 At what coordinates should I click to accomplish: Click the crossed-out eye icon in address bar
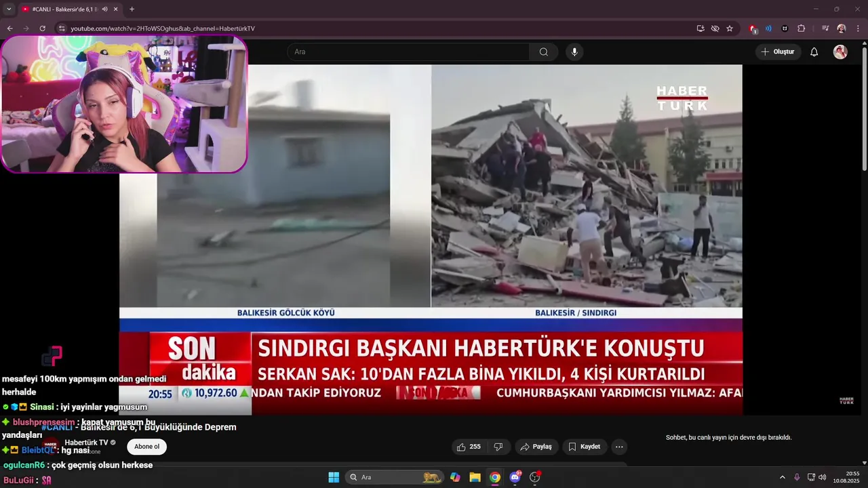715,28
